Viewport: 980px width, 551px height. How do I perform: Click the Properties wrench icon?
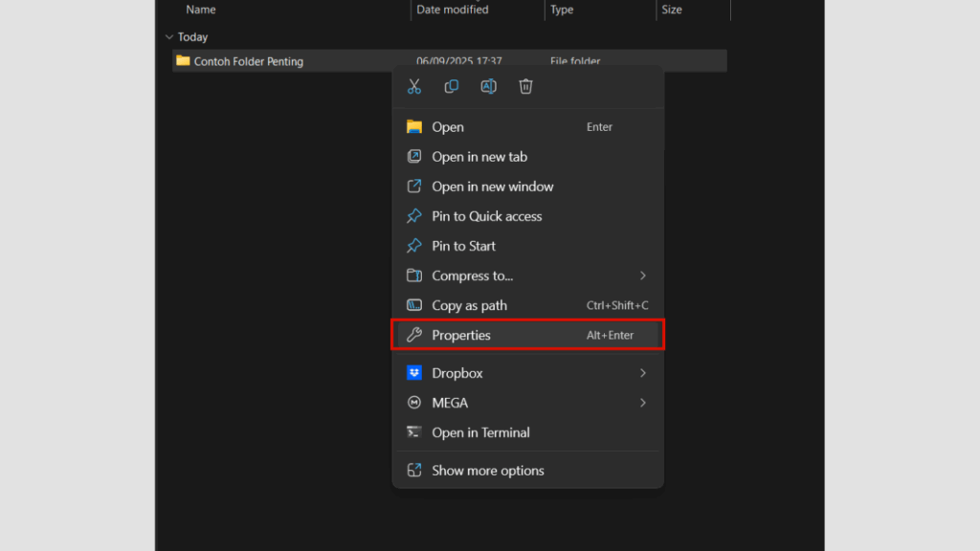pyautogui.click(x=414, y=335)
